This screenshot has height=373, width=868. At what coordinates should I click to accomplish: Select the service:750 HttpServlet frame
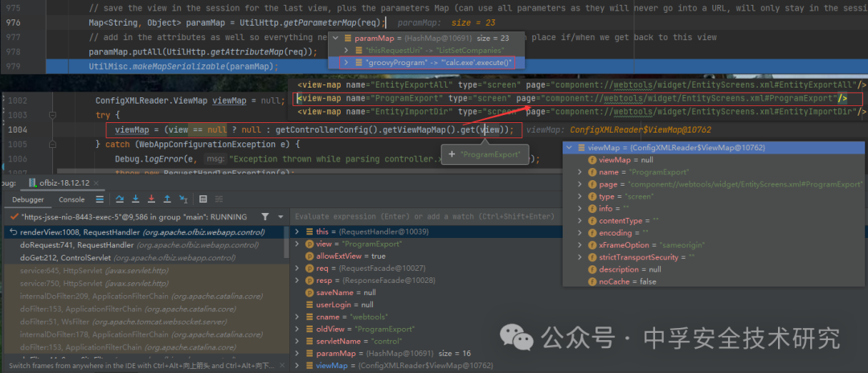[x=144, y=283]
